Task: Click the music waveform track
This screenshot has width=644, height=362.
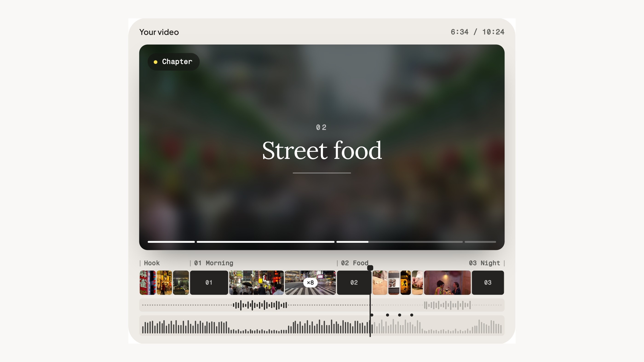Action: [322, 325]
